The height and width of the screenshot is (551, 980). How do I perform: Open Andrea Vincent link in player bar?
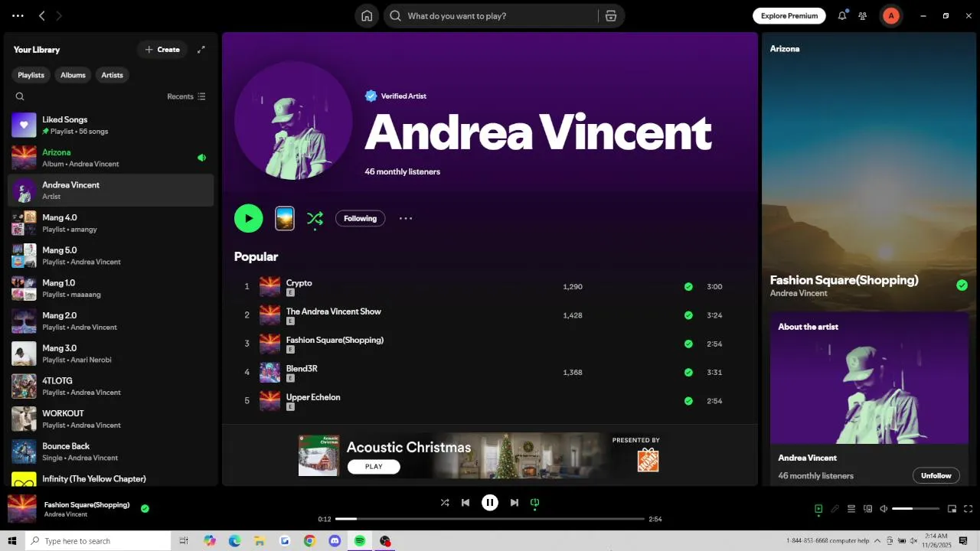(66, 514)
